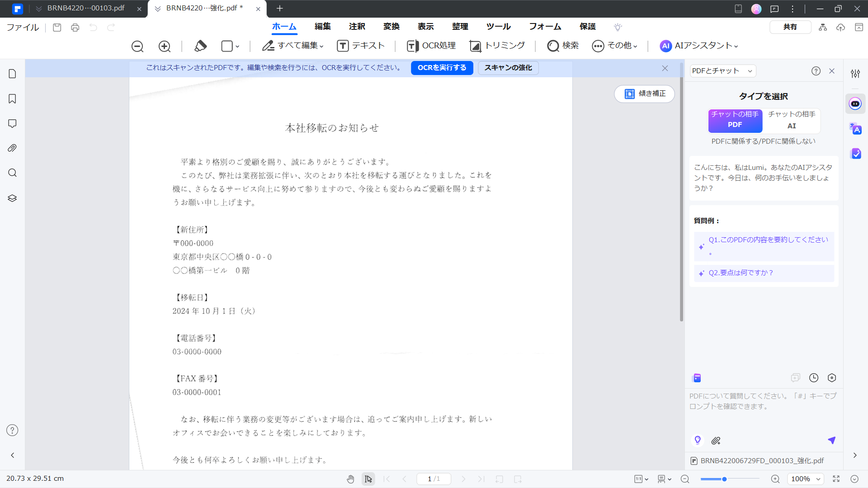This screenshot has width=868, height=488.
Task: Open the translate icon on right sidebar
Action: [x=855, y=129]
